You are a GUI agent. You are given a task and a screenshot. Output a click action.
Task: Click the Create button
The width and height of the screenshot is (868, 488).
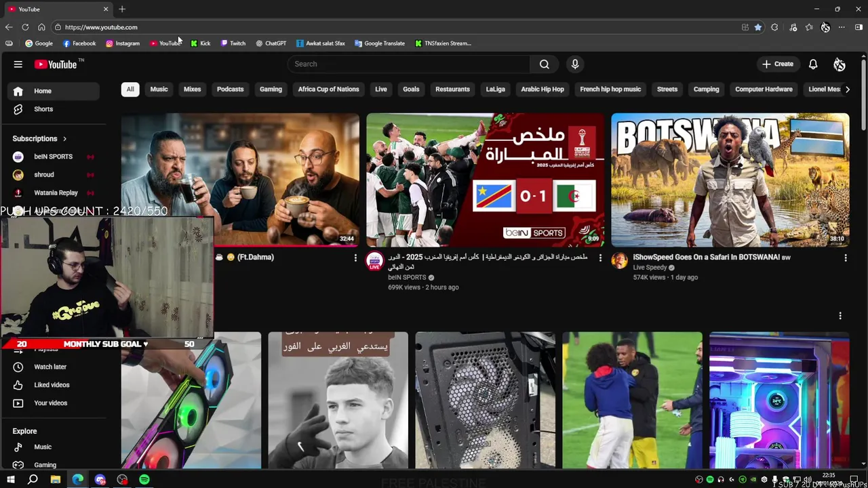pos(777,64)
